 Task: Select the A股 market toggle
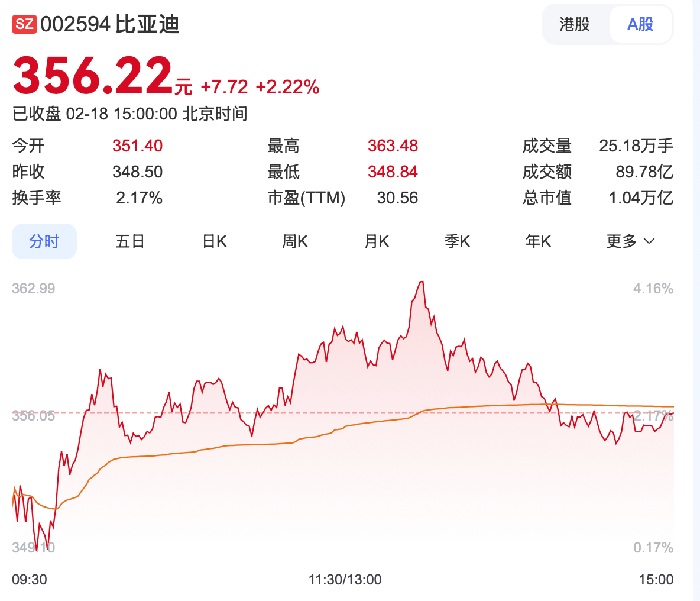[640, 24]
